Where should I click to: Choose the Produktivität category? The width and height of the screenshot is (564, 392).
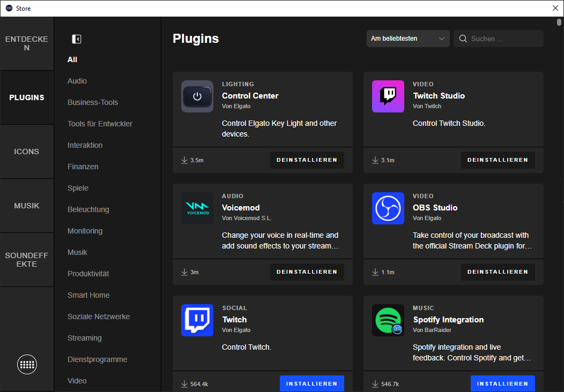(88, 274)
